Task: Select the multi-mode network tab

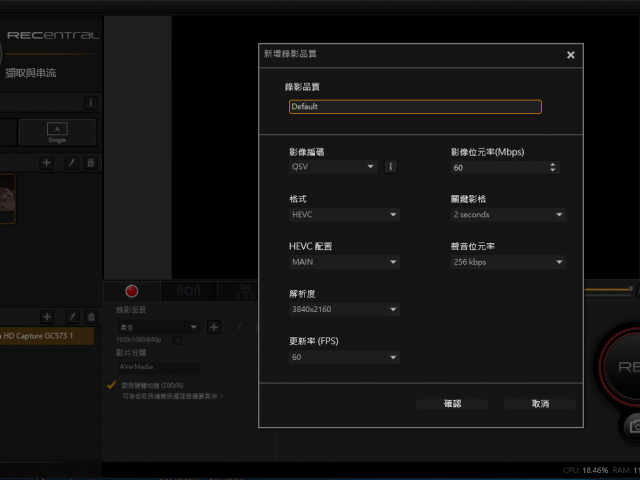Action: point(245,291)
